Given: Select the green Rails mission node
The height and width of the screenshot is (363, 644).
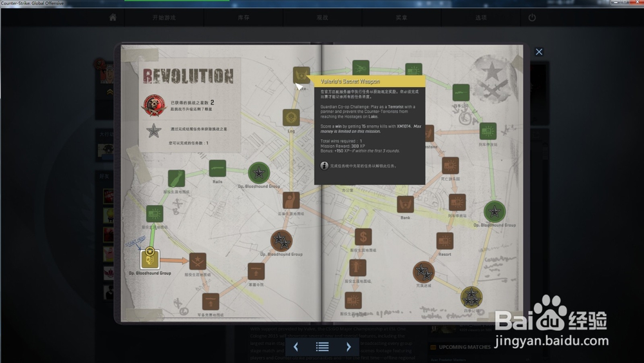Looking at the screenshot, I should (217, 168).
